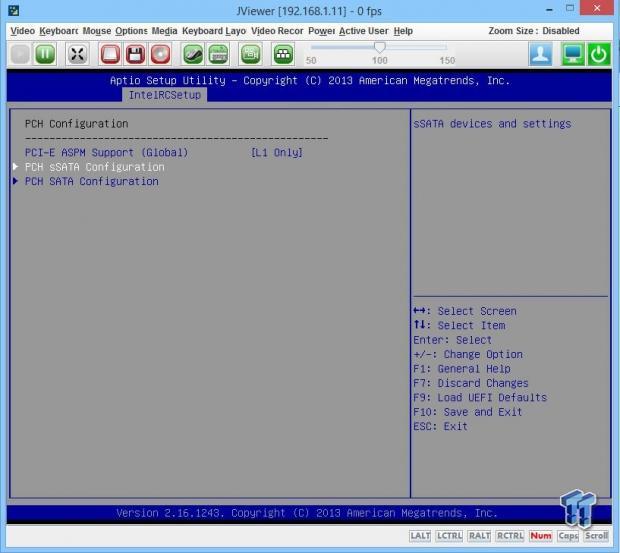Open the Options menu
The width and height of the screenshot is (620, 553).
131,31
